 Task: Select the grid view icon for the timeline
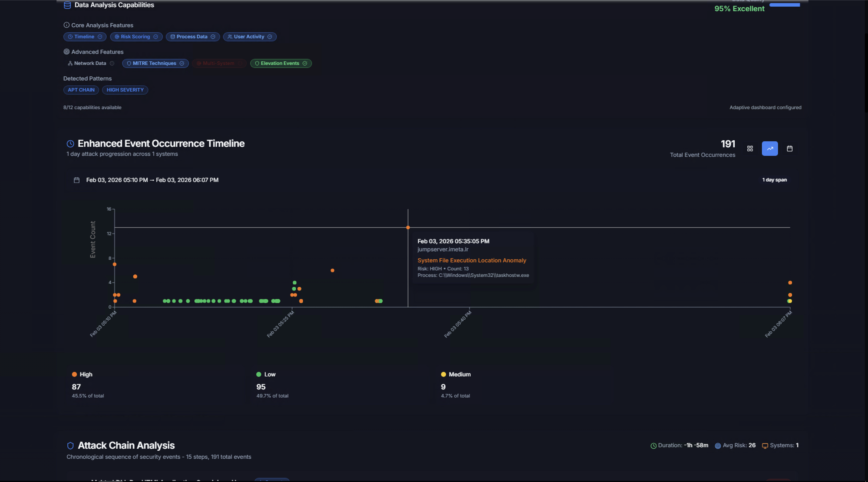click(x=750, y=148)
